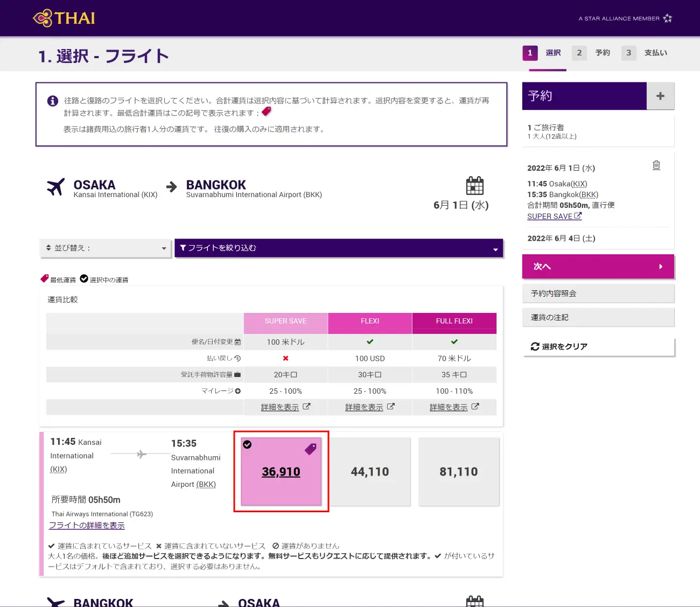Click Thai Airways International (TG623) text
This screenshot has height=607, width=700.
coord(102,514)
